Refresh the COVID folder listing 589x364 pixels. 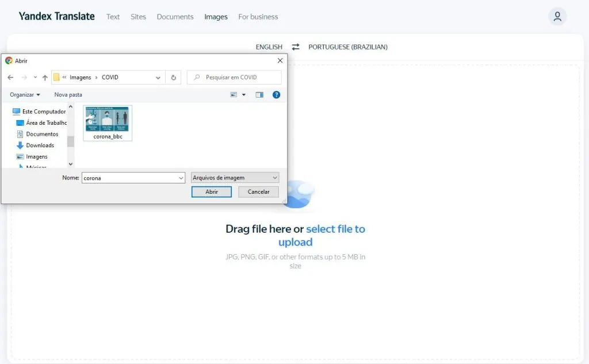coord(173,78)
